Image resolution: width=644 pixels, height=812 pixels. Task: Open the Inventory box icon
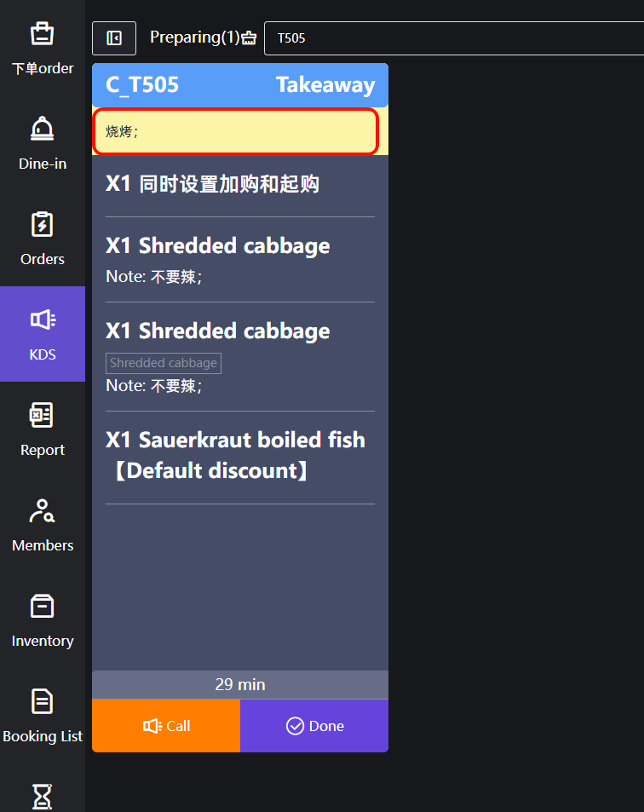(x=42, y=607)
